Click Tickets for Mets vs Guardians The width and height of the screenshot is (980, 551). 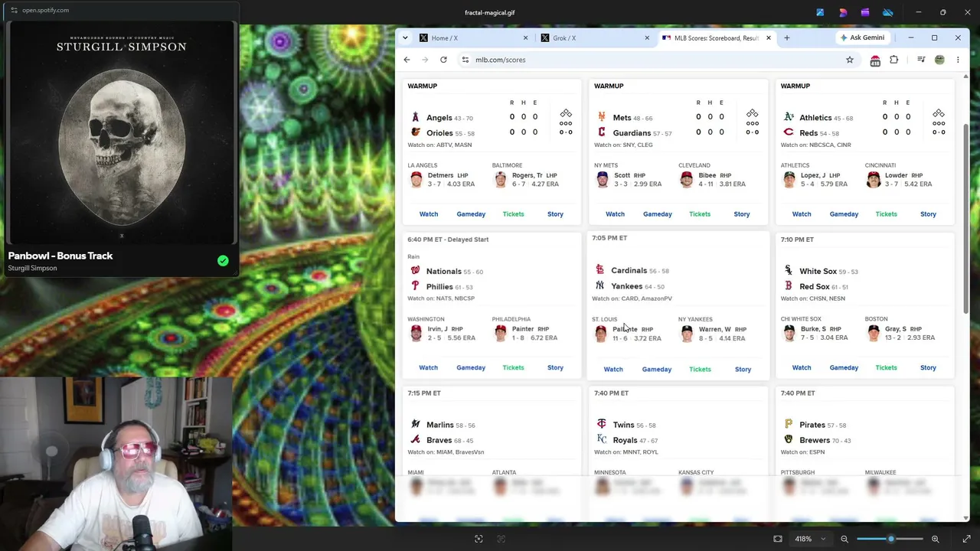tap(700, 214)
